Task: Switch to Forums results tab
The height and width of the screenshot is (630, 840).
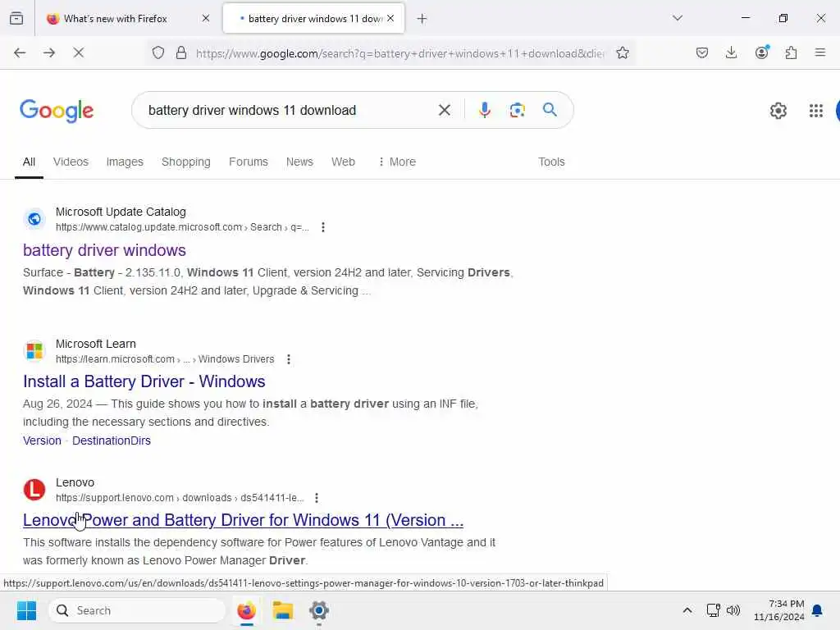Action: pyautogui.click(x=249, y=162)
